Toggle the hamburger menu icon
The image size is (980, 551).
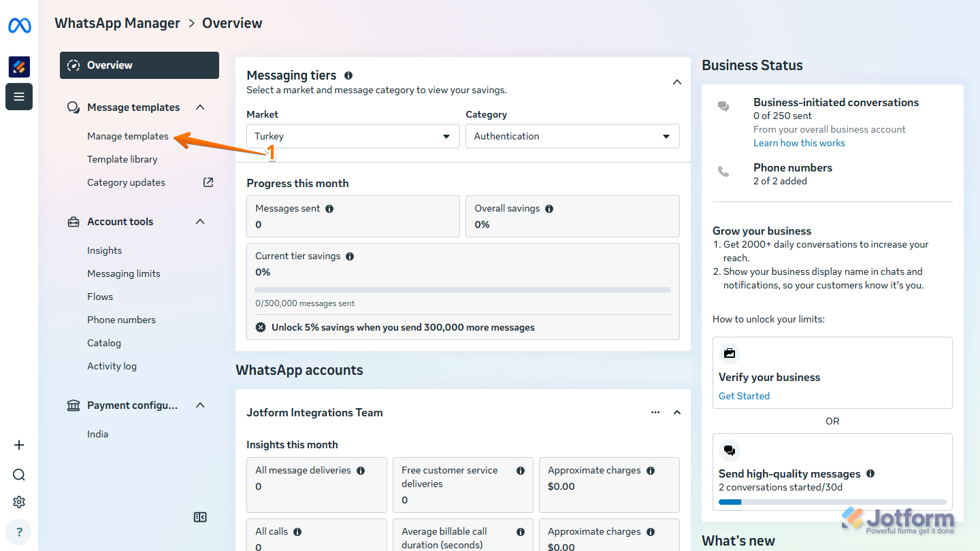pyautogui.click(x=19, y=97)
